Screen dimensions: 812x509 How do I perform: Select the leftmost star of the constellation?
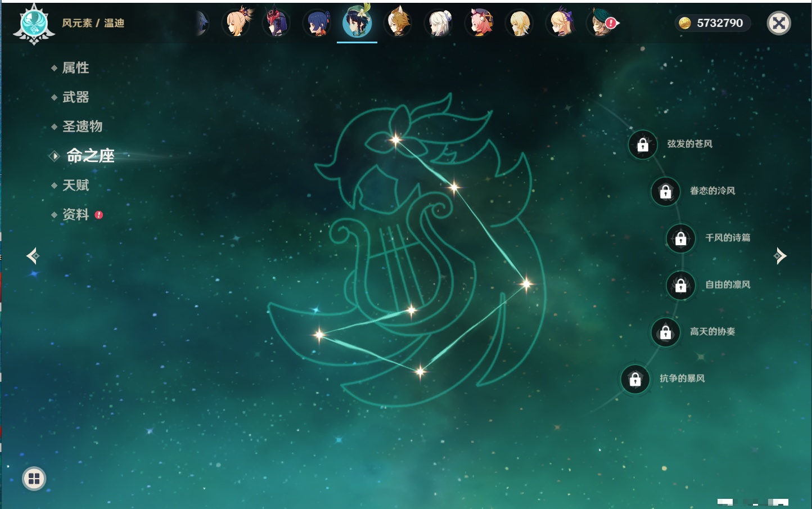click(x=319, y=335)
